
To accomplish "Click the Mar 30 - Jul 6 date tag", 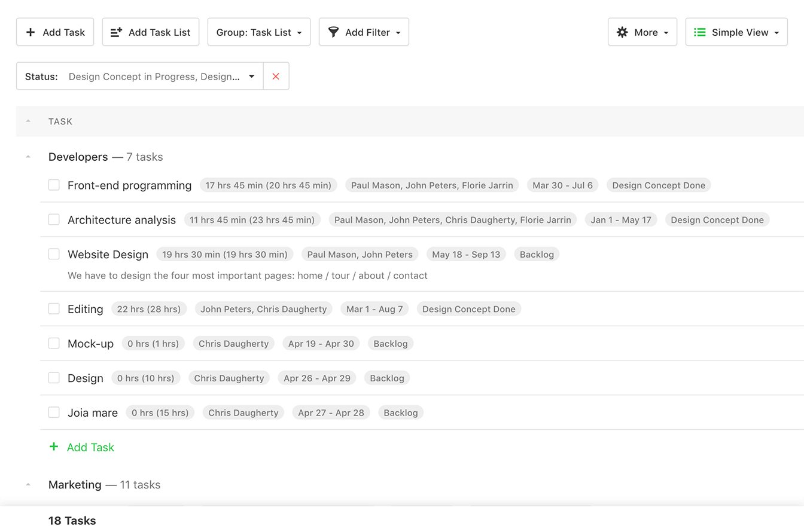I will coord(562,185).
